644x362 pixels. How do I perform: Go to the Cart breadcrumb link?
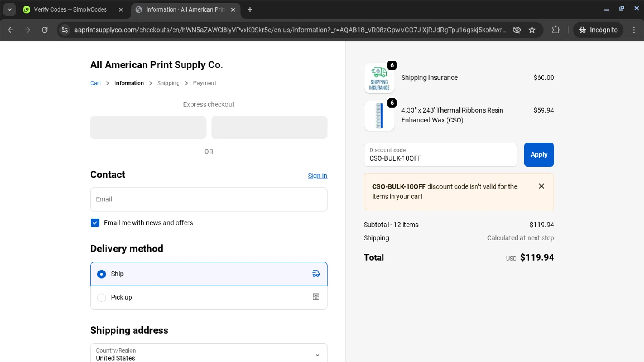point(96,83)
